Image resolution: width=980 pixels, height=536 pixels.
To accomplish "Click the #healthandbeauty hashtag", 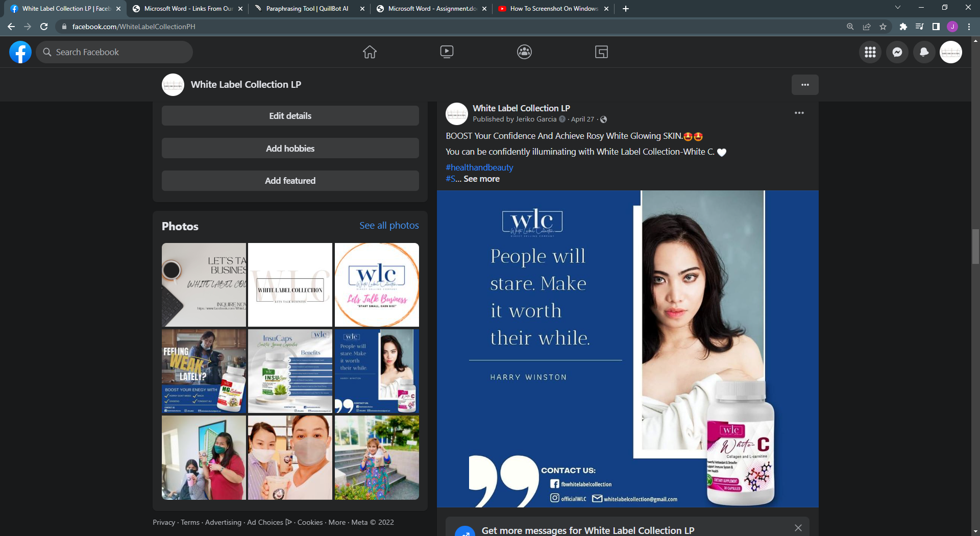I will coord(479,167).
